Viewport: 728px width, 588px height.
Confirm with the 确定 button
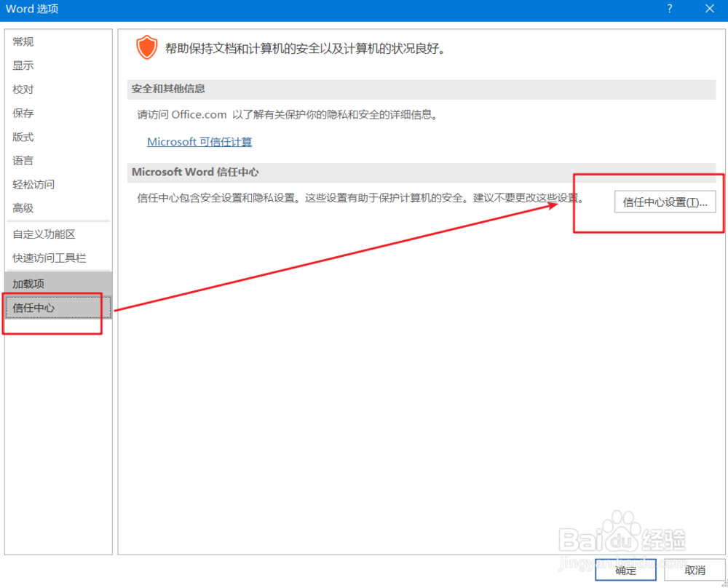click(x=625, y=570)
